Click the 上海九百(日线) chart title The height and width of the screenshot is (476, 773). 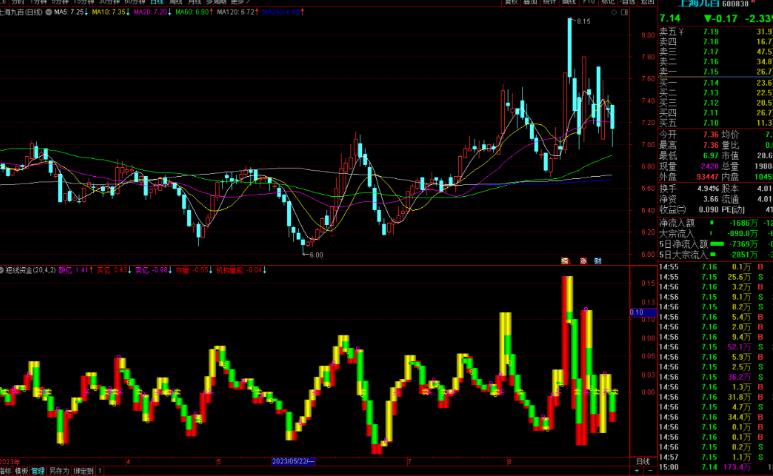pyautogui.click(x=21, y=12)
